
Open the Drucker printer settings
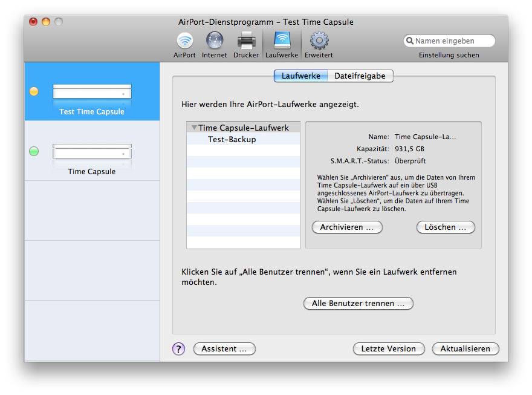pyautogui.click(x=246, y=45)
